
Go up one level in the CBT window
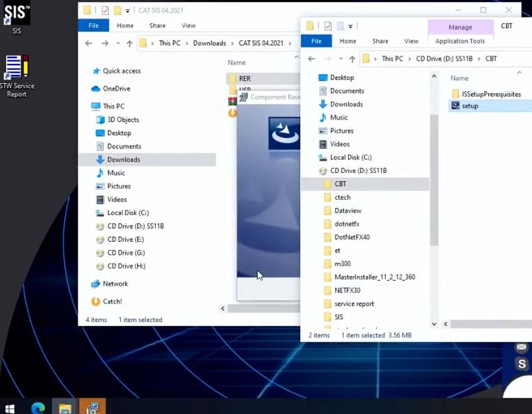pyautogui.click(x=352, y=59)
